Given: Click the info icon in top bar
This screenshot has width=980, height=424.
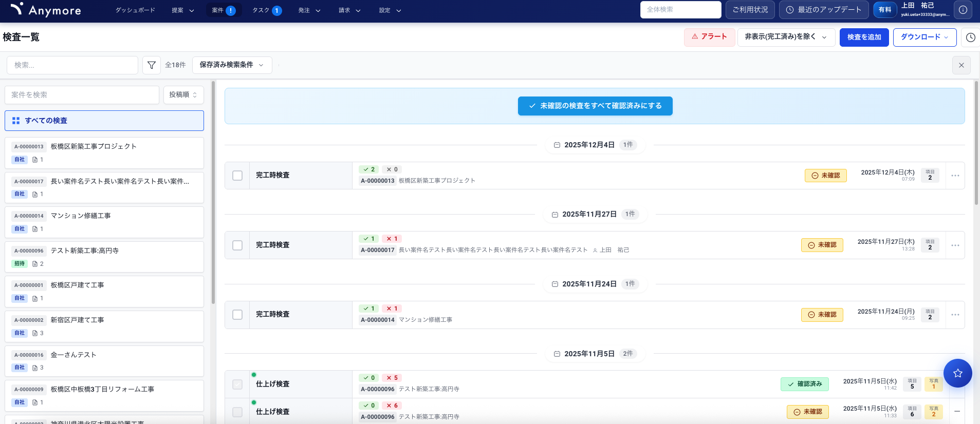Looking at the screenshot, I should (963, 10).
